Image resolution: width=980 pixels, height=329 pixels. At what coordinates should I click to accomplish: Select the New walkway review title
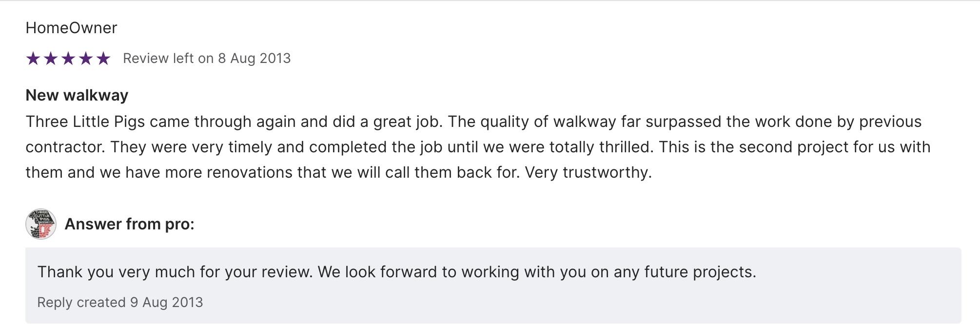tap(77, 95)
